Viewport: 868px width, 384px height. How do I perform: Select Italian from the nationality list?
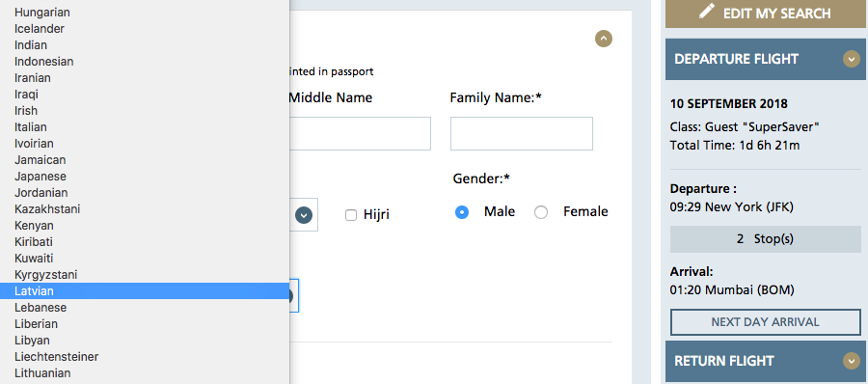tap(145, 127)
